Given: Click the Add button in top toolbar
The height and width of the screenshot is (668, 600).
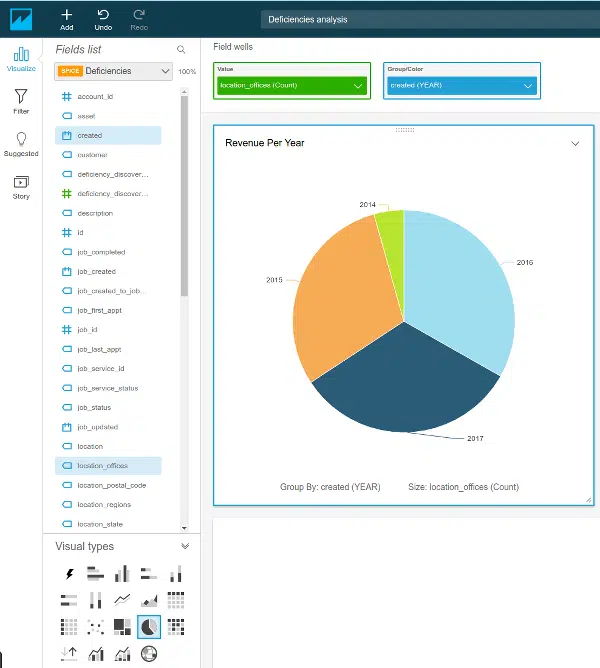Looking at the screenshot, I should [x=67, y=20].
